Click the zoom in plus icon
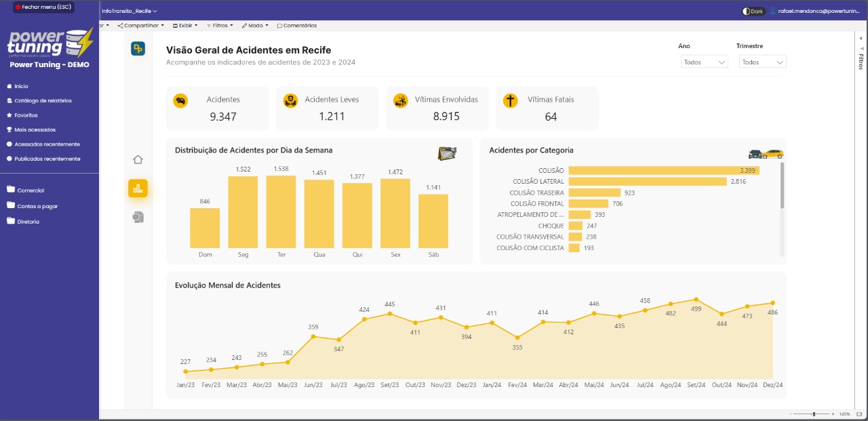The image size is (868, 421). (833, 414)
